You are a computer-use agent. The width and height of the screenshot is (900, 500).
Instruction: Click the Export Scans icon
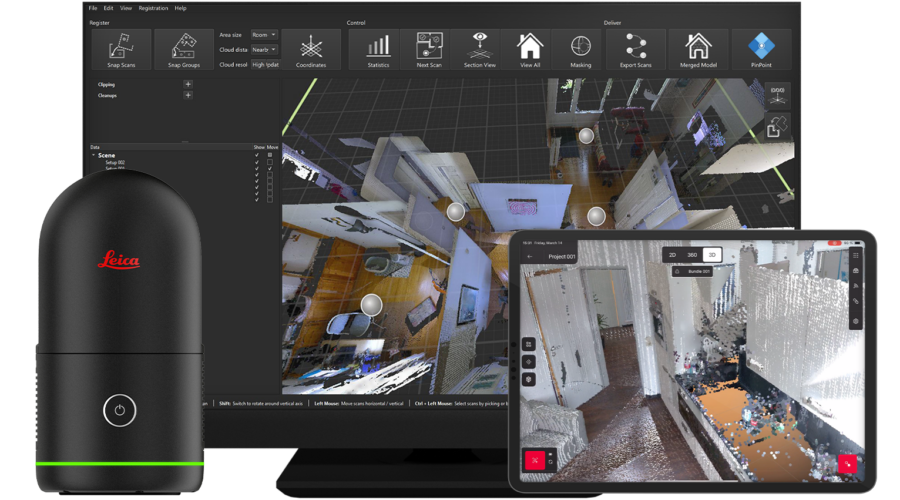click(x=636, y=49)
